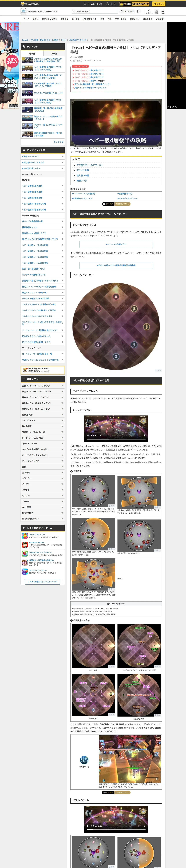Open サポートジョ nav menu item
Screen dimensions: 186x868
tap(121, 19)
